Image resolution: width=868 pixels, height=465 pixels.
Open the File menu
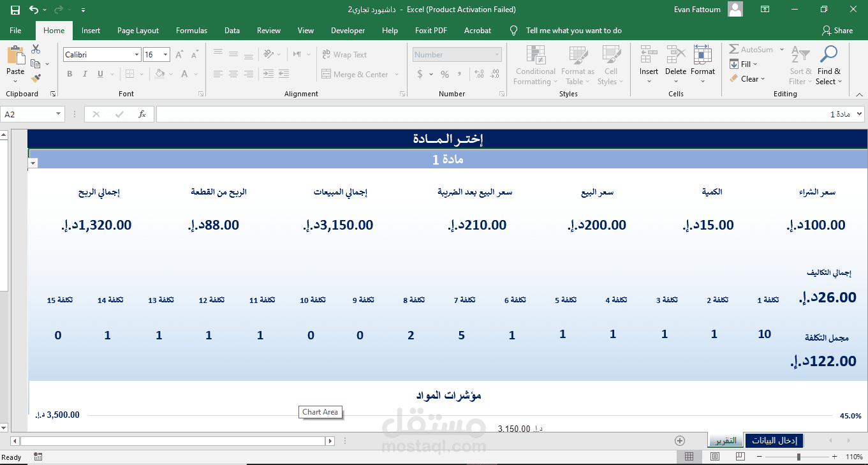15,31
